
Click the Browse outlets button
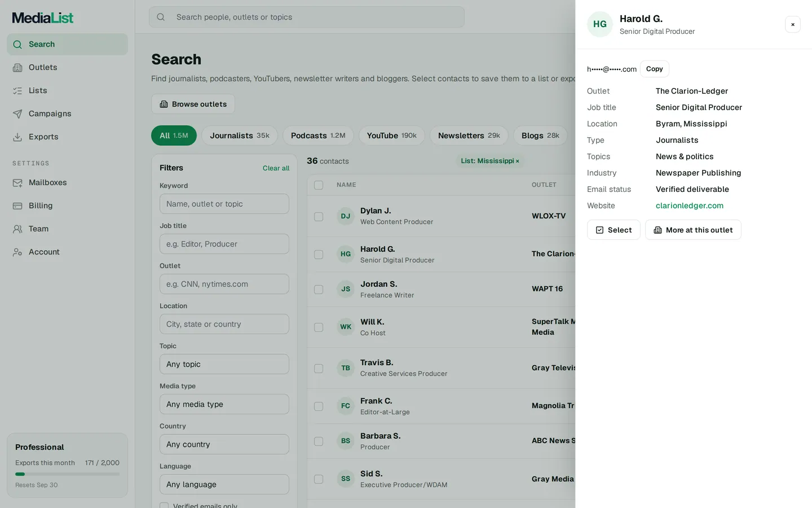point(193,104)
